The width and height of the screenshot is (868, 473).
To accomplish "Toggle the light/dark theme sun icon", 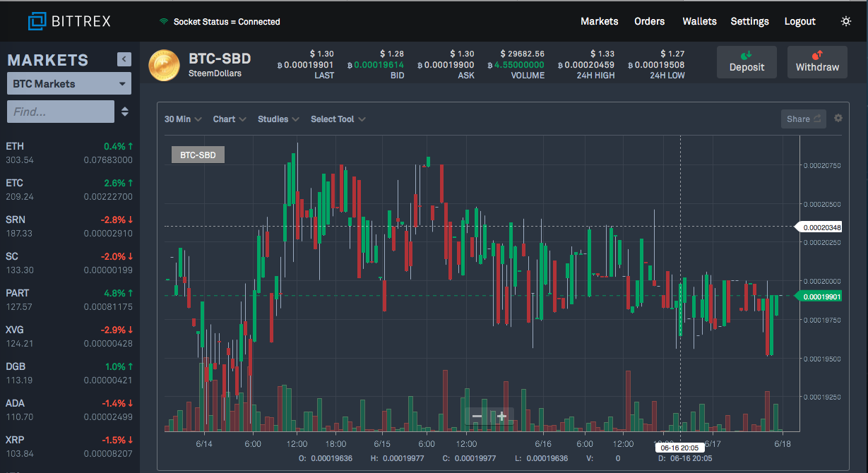I will [x=845, y=21].
